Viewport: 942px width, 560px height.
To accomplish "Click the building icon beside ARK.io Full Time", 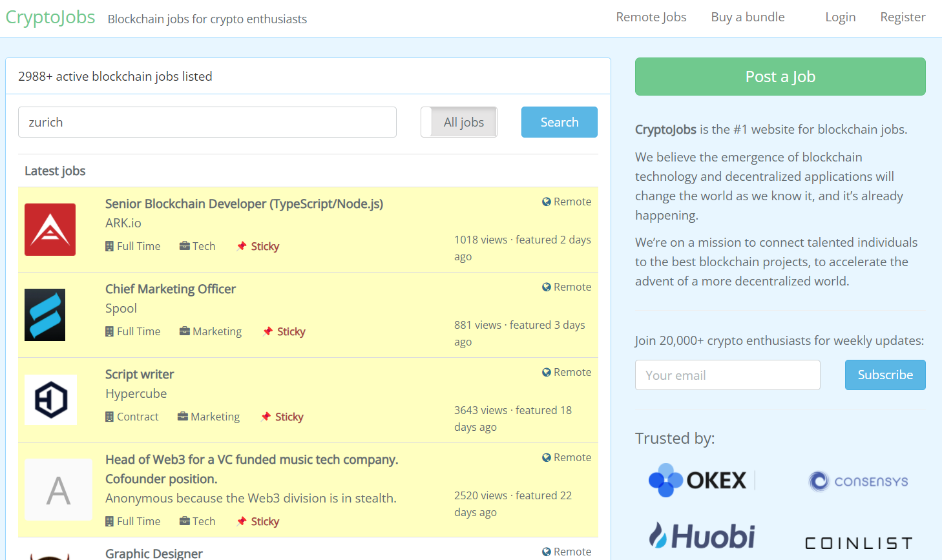I will (x=109, y=246).
